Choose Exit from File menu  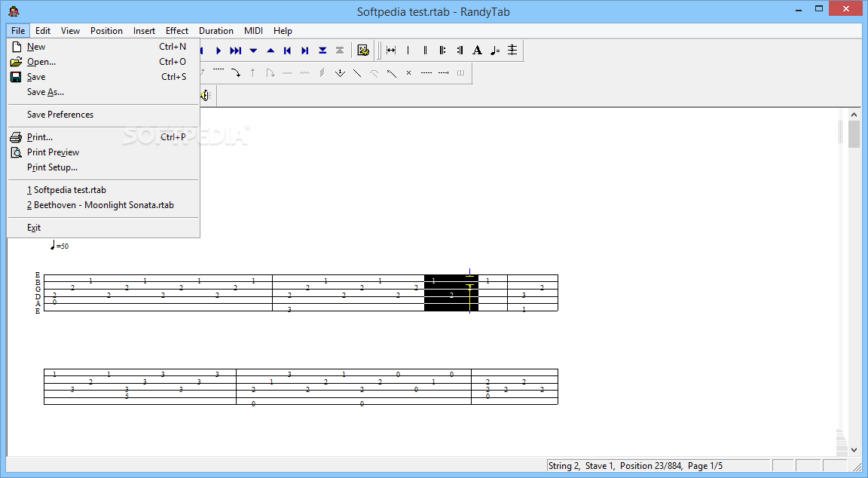[x=103, y=228]
